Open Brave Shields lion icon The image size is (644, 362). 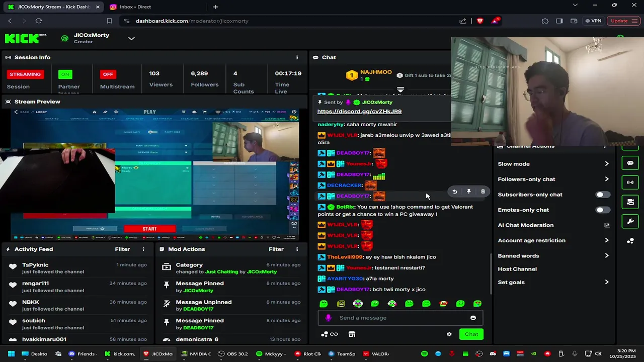(x=479, y=21)
